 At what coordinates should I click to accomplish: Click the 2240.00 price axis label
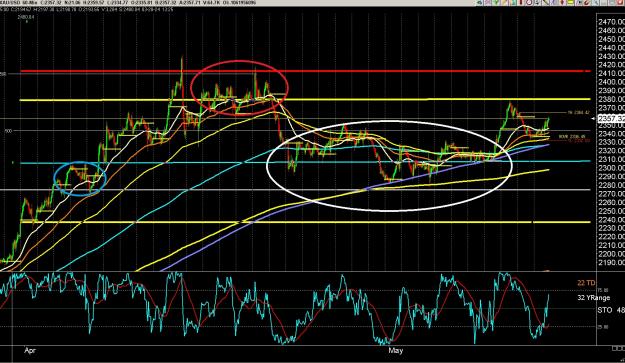[611, 219]
